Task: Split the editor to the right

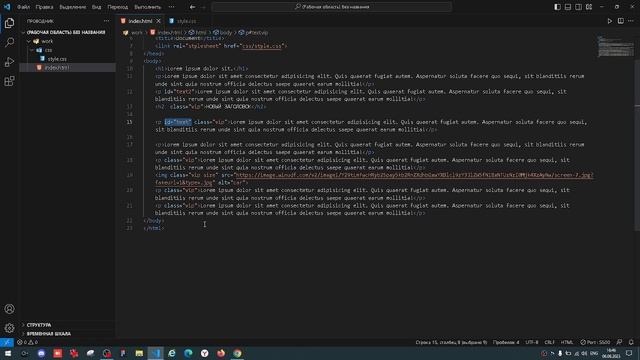Action: tap(620, 21)
